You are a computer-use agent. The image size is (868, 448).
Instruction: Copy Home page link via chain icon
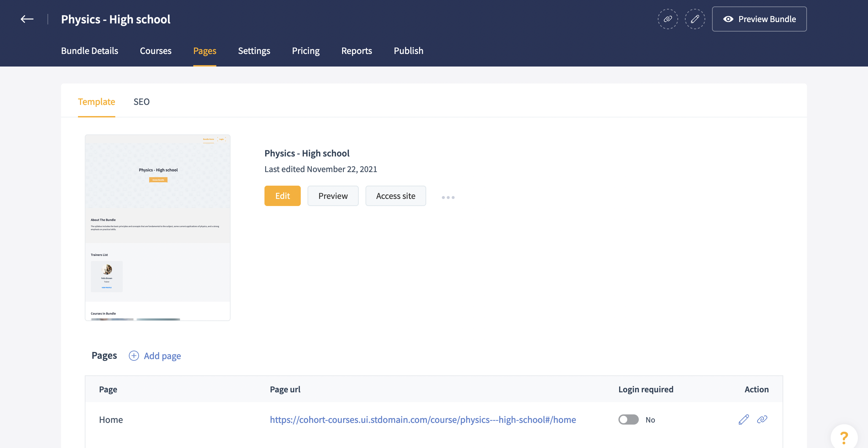[762, 420]
